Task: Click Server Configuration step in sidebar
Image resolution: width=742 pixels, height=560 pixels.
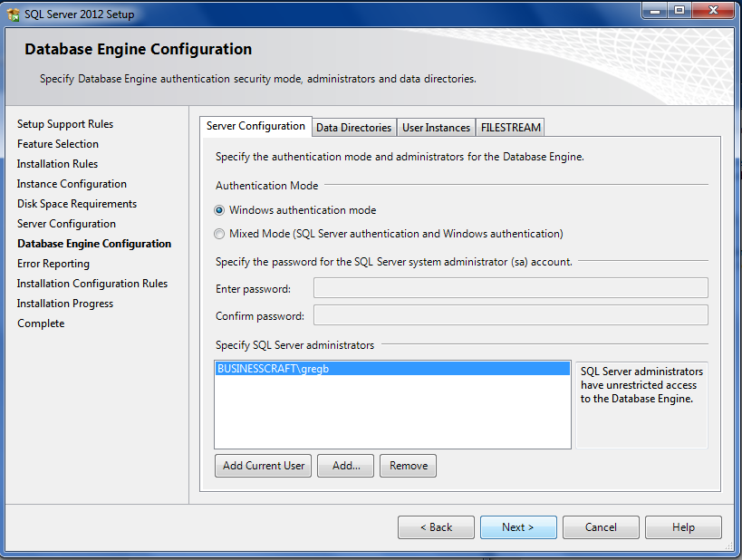Action: coord(66,224)
